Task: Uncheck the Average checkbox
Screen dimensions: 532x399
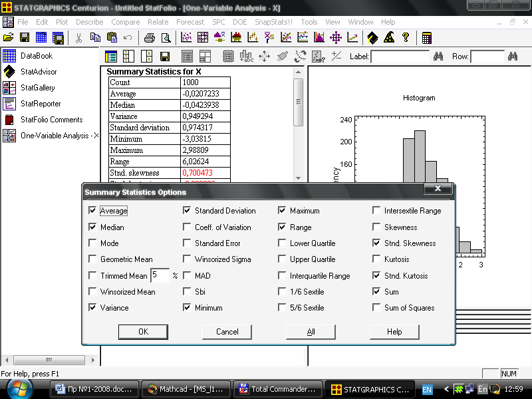Action: tap(92, 210)
